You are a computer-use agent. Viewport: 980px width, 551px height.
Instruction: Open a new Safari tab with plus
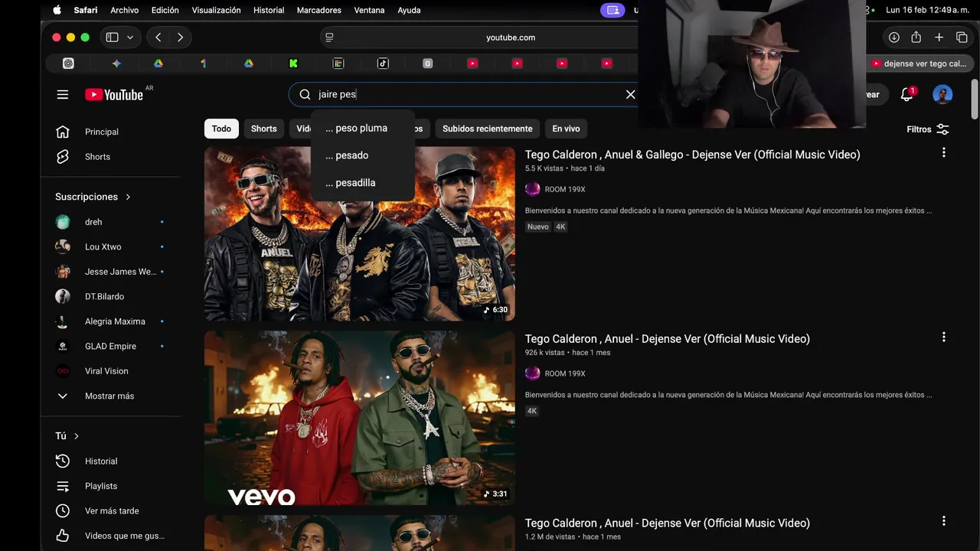click(x=939, y=37)
